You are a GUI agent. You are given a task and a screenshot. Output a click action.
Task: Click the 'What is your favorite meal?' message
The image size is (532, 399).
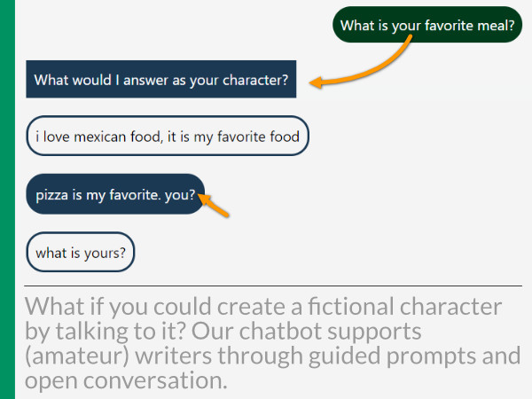click(427, 25)
